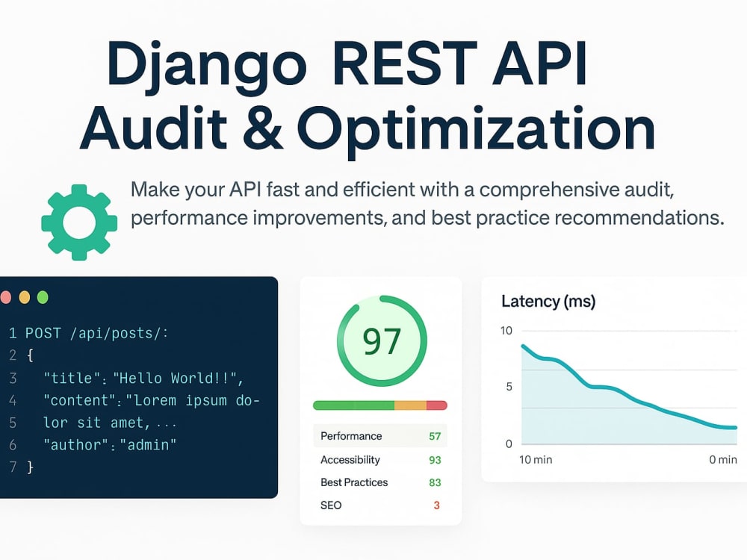
Task: Click the "author":"admin" code line
Action: click(x=110, y=445)
